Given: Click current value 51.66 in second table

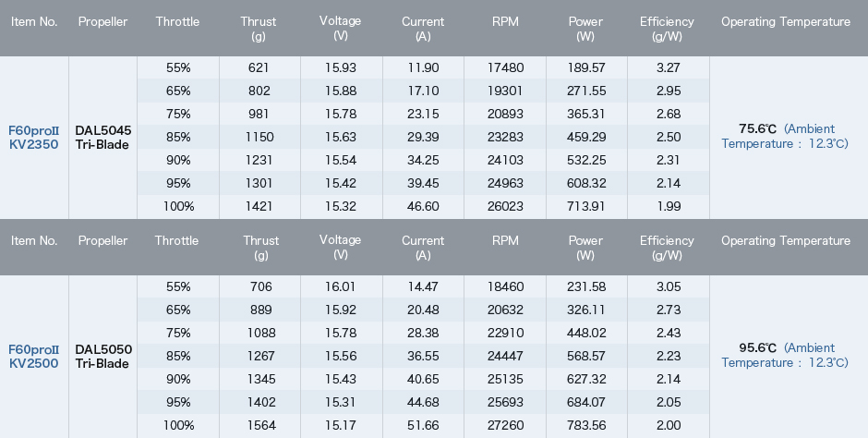Looking at the screenshot, I should (423, 425).
